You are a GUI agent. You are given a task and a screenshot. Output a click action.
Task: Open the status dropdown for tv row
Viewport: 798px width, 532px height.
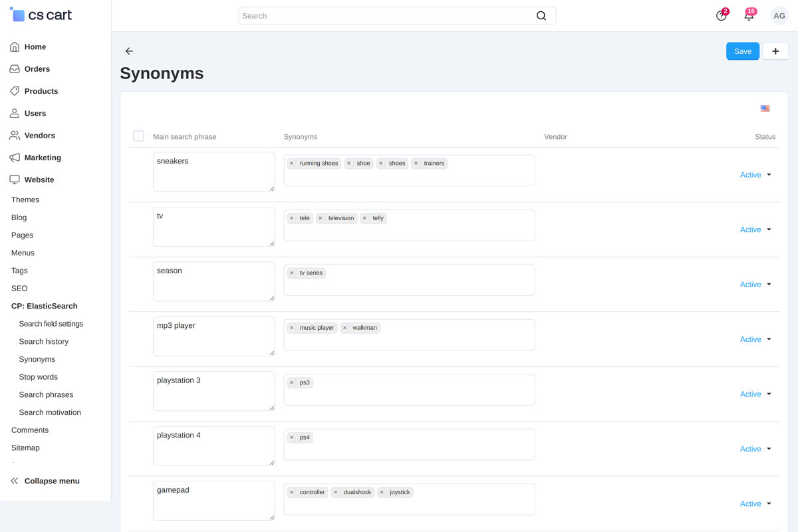tap(756, 229)
